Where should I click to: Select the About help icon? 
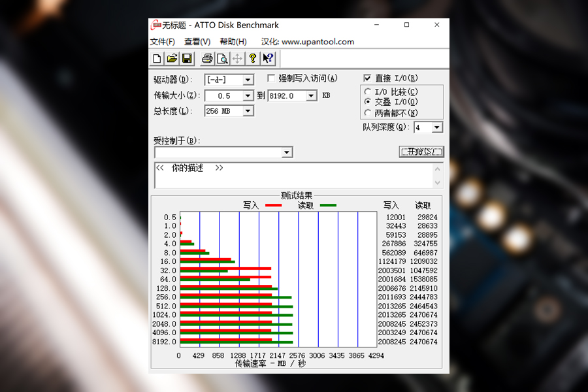[x=253, y=59]
